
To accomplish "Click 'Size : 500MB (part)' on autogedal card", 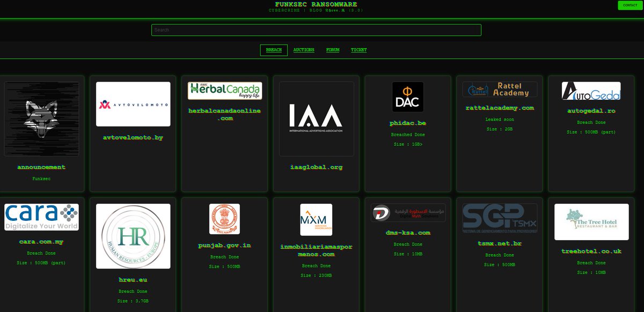I will pyautogui.click(x=591, y=132).
